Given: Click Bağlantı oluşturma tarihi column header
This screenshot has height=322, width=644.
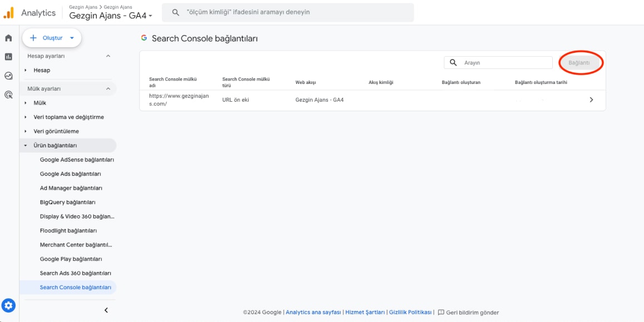Looking at the screenshot, I should [541, 82].
